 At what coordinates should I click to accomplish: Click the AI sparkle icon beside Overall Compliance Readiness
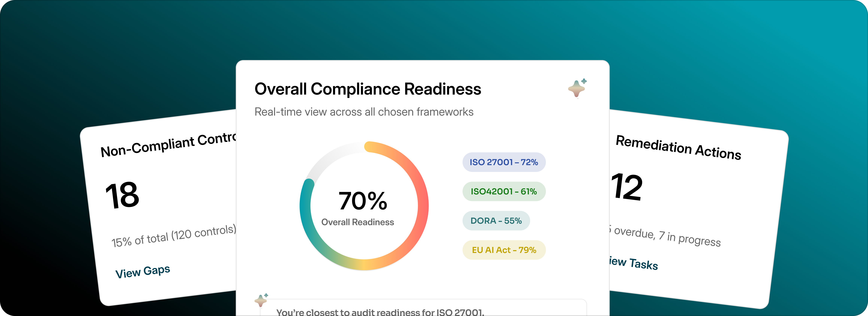[578, 88]
